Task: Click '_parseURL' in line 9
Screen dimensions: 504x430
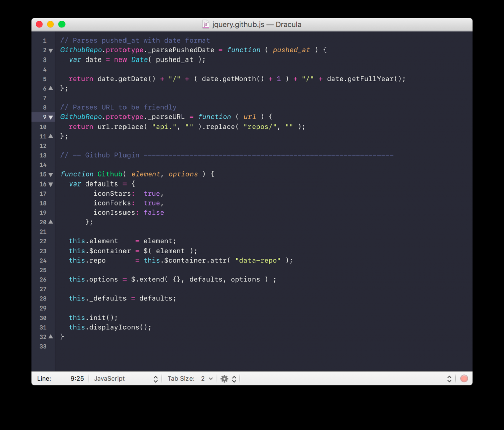Action: pos(166,117)
